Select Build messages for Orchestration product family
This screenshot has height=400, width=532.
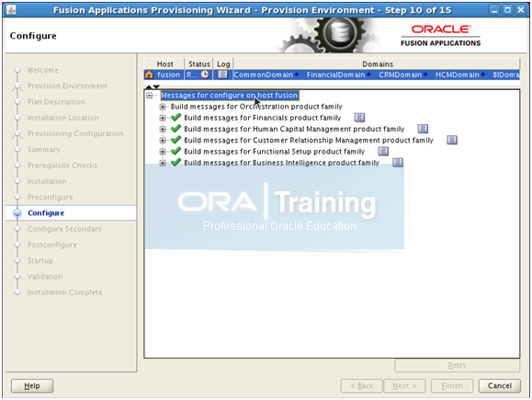(256, 107)
